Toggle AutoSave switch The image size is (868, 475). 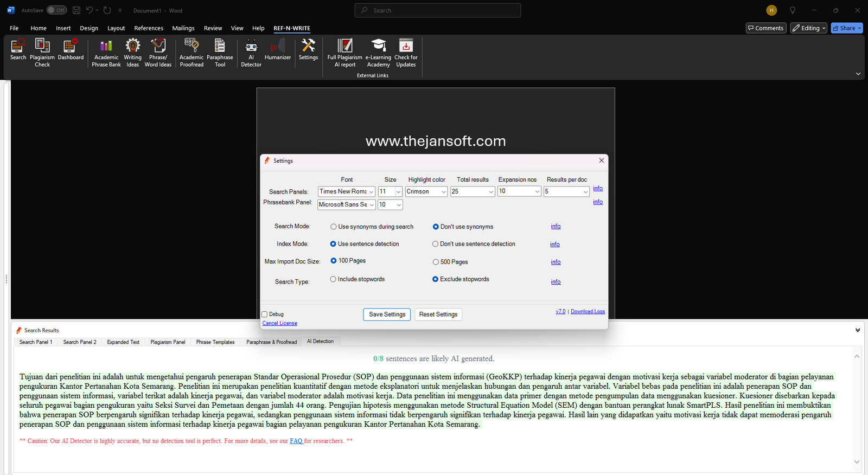tap(56, 10)
